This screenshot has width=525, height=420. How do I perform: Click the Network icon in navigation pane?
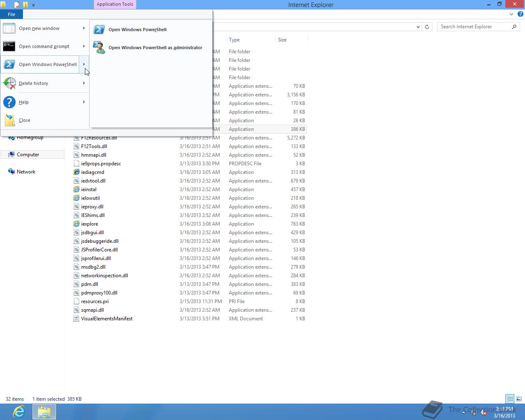click(11, 172)
